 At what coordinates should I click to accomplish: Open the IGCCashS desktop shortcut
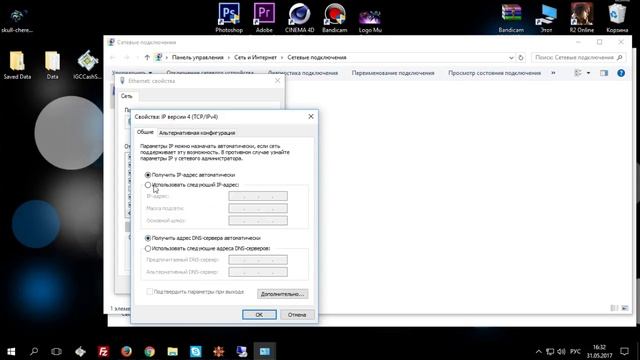tap(87, 64)
